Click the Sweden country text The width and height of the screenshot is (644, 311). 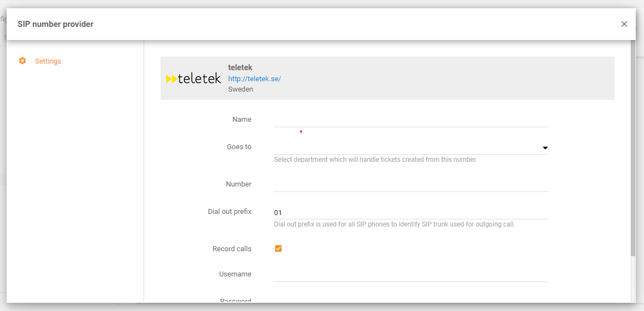(241, 89)
